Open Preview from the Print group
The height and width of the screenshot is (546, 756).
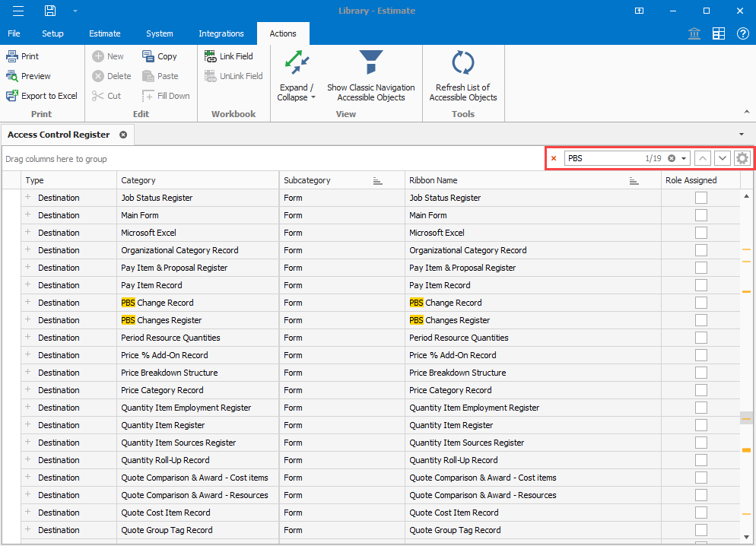[x=12, y=76]
